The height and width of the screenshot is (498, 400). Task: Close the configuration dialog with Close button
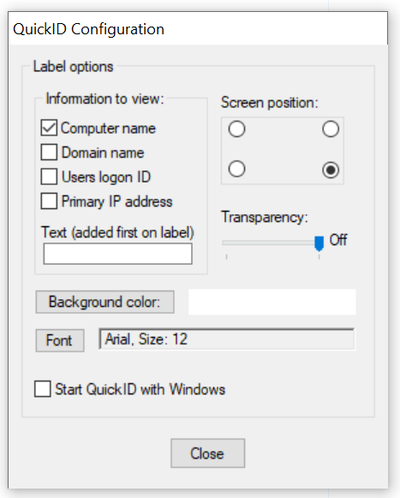tap(208, 453)
